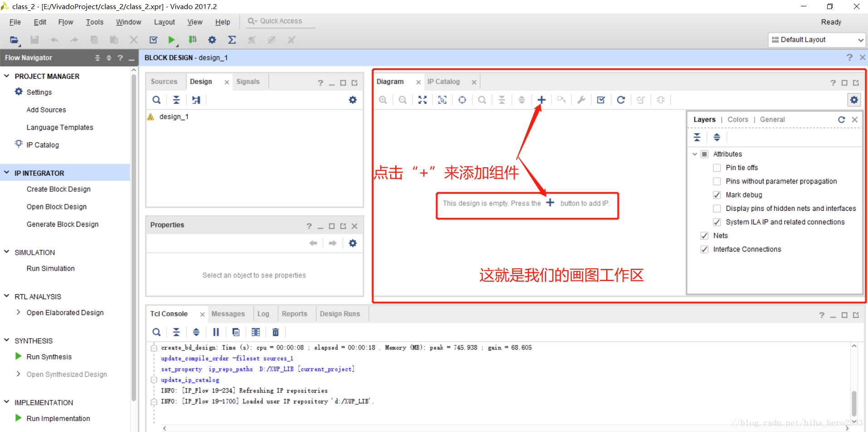868x432 pixels.
Task: Collapse the IP INTEGRATOR section
Action: click(7, 173)
